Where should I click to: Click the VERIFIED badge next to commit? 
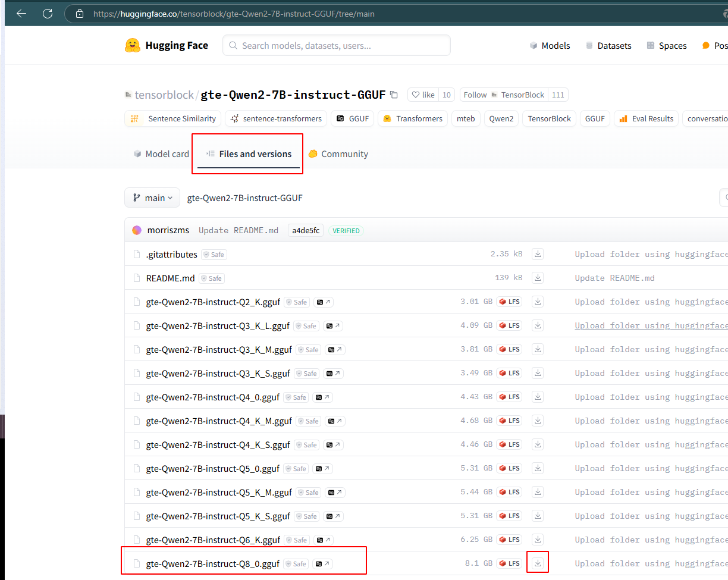[345, 230]
